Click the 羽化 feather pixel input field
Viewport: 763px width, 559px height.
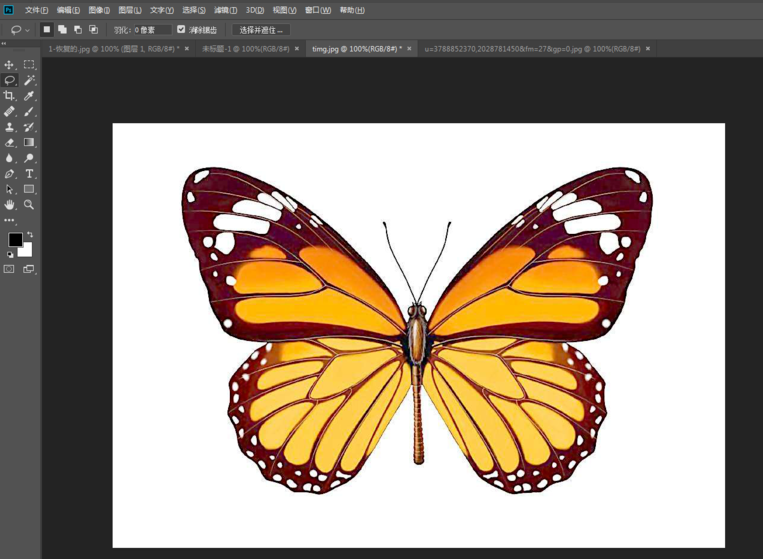pos(152,30)
